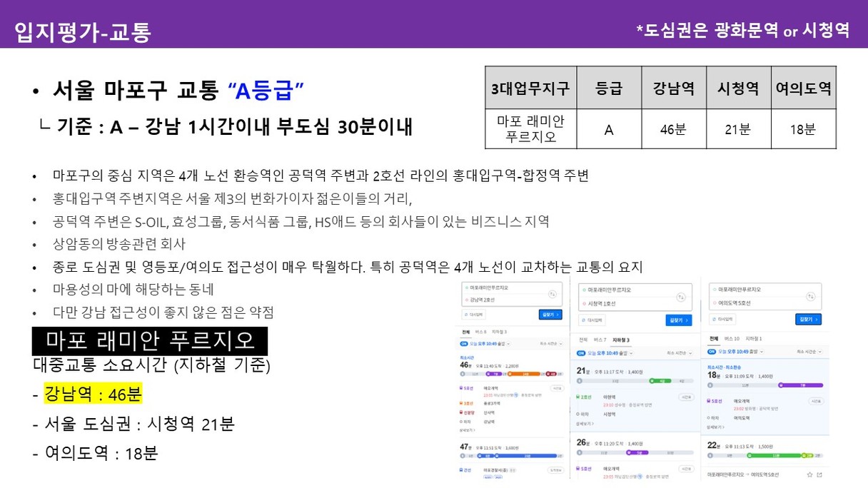
Task: Click the favorite star icon in Yeouido panel
Action: (x=809, y=474)
